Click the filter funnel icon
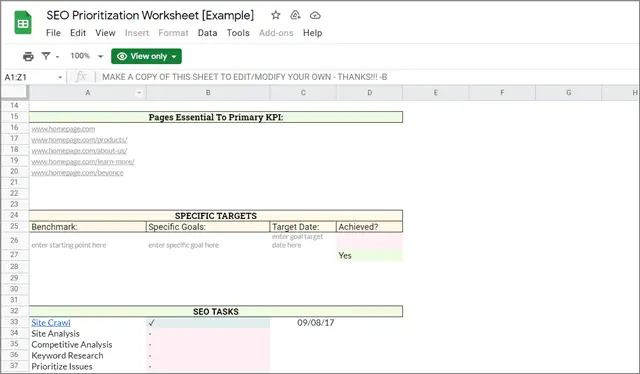Screen dimensions: 640x374 tap(46, 56)
